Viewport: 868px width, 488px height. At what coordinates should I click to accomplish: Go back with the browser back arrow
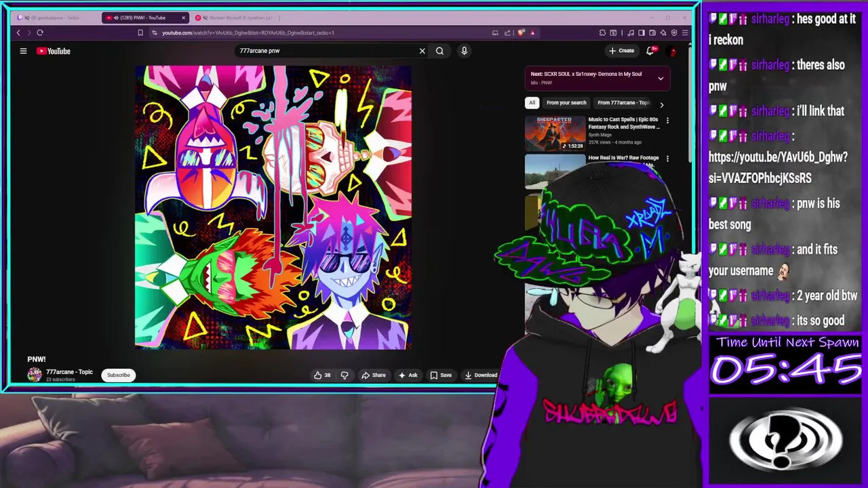tap(18, 33)
